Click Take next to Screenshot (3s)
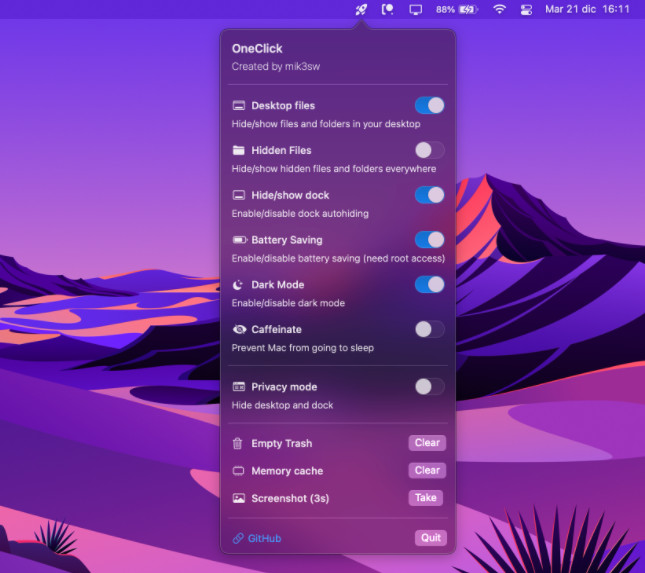This screenshot has width=645, height=573. click(x=425, y=498)
